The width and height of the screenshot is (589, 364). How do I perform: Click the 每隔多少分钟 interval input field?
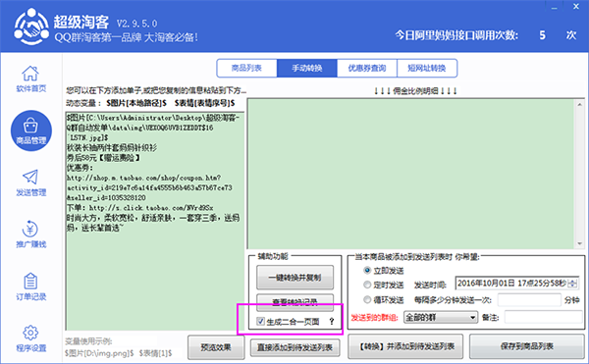pyautogui.click(x=529, y=300)
